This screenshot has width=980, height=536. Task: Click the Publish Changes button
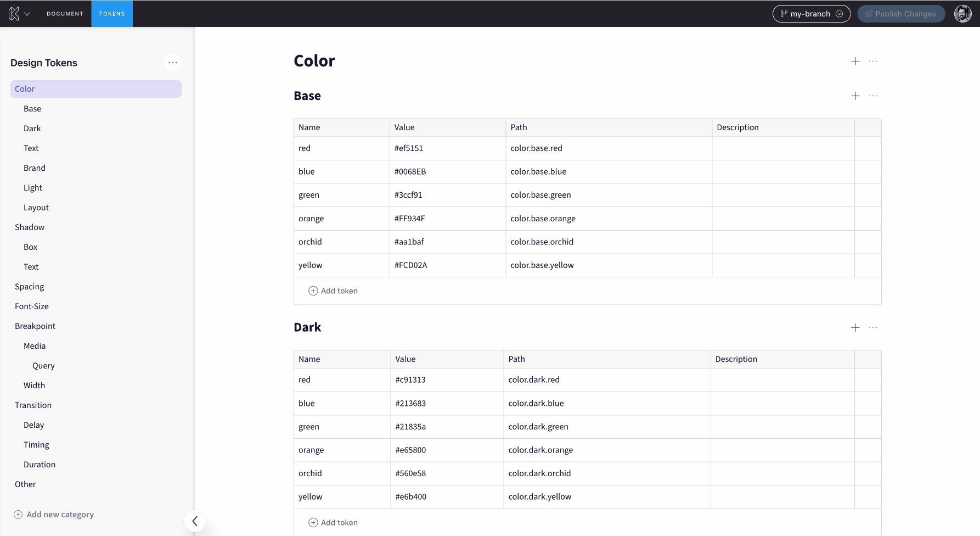(x=901, y=14)
